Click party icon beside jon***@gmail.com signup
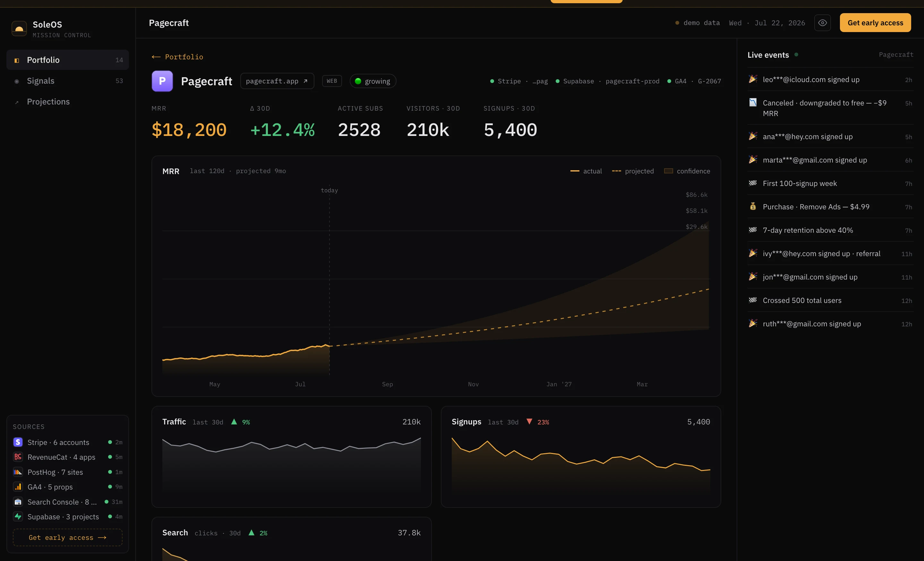This screenshot has width=924, height=561. [x=753, y=277]
